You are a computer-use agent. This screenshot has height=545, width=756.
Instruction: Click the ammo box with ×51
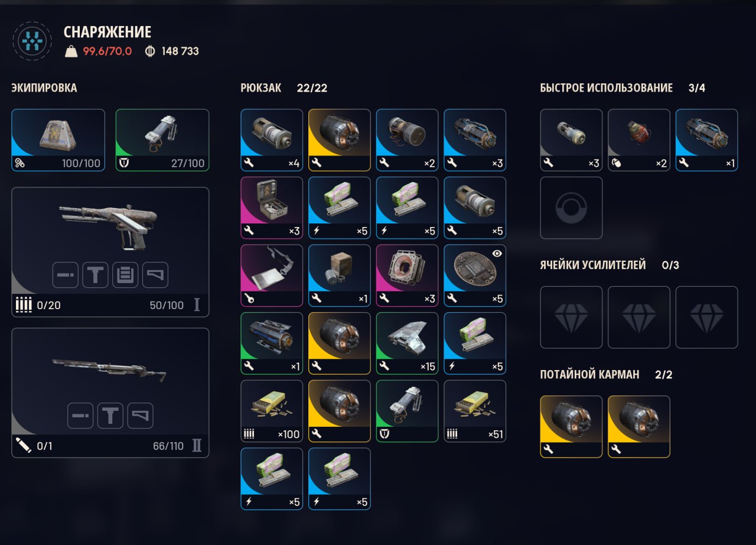[475, 411]
